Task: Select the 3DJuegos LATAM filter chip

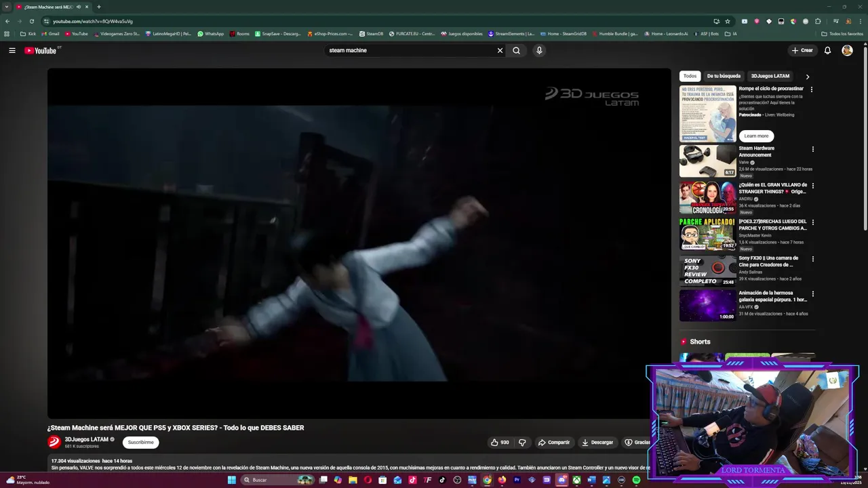Action: pyautogui.click(x=770, y=76)
